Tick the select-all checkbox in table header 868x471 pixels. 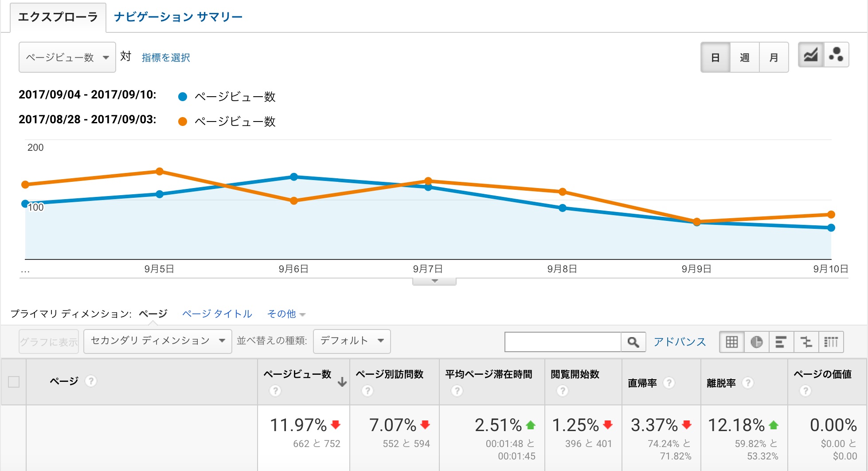click(x=14, y=381)
